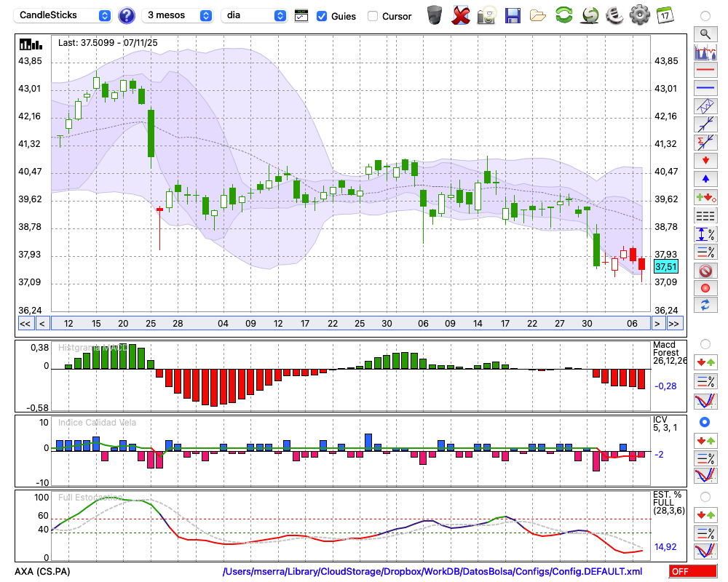The image size is (728, 582).
Task: Click the '>>' jump to end button
Action: click(x=674, y=324)
